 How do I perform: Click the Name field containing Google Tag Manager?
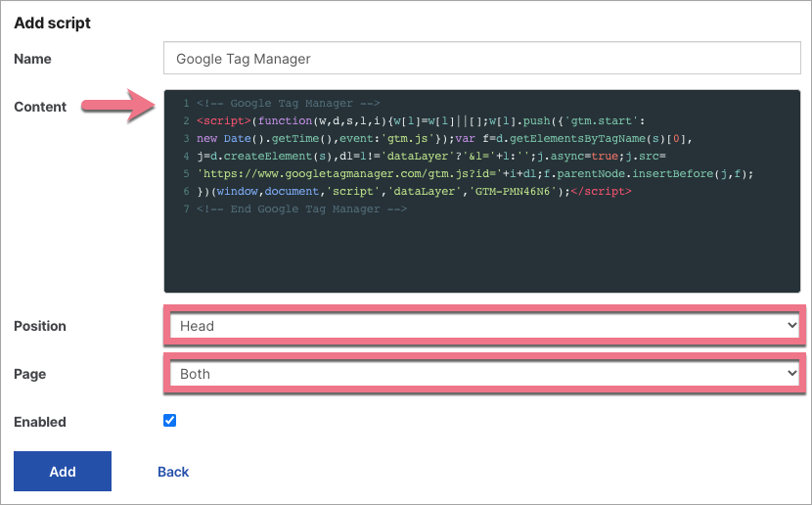point(482,58)
